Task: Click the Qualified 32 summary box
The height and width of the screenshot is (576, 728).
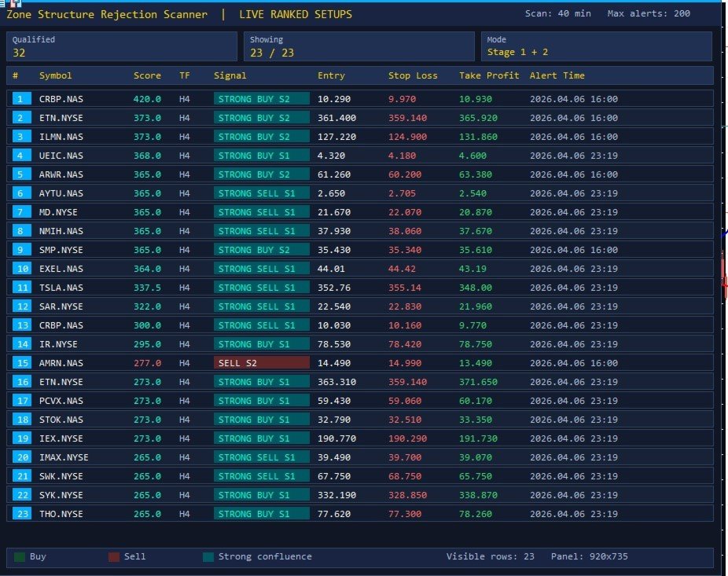Action: (x=122, y=46)
